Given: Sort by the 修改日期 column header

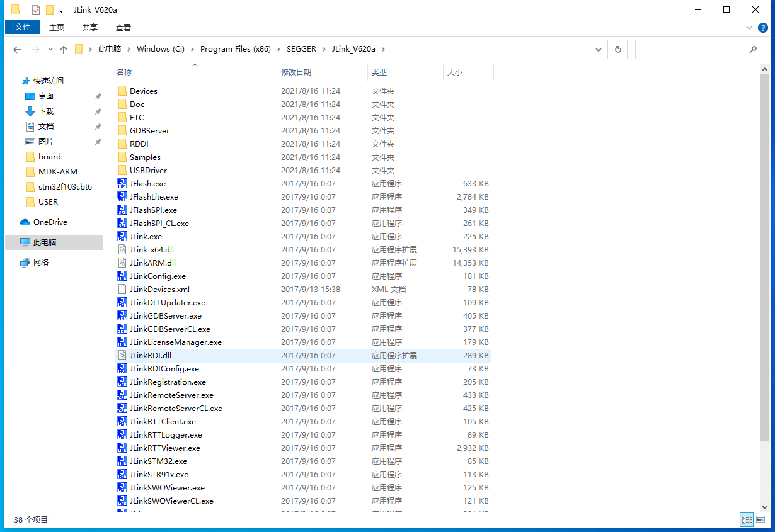Looking at the screenshot, I should tap(323, 72).
